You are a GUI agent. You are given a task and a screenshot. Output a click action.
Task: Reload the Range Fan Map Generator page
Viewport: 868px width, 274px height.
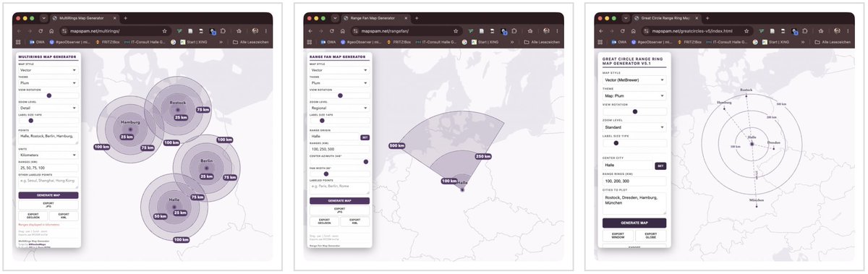tap(332, 31)
